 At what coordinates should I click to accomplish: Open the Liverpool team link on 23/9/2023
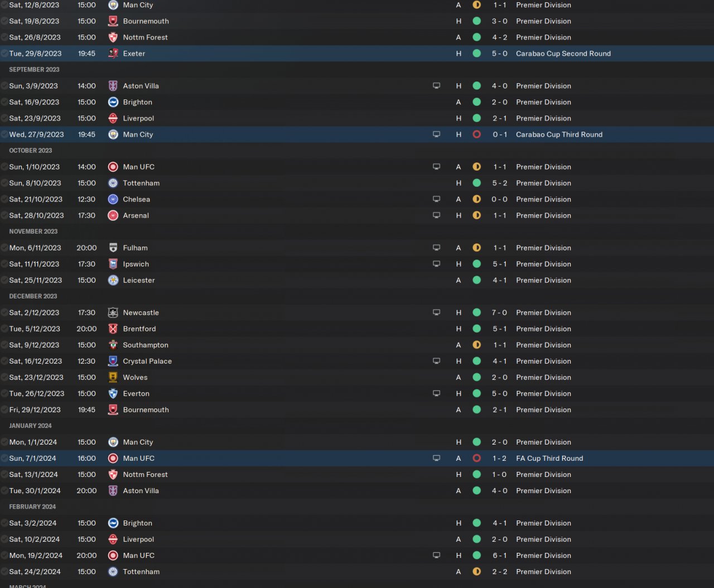click(x=138, y=118)
